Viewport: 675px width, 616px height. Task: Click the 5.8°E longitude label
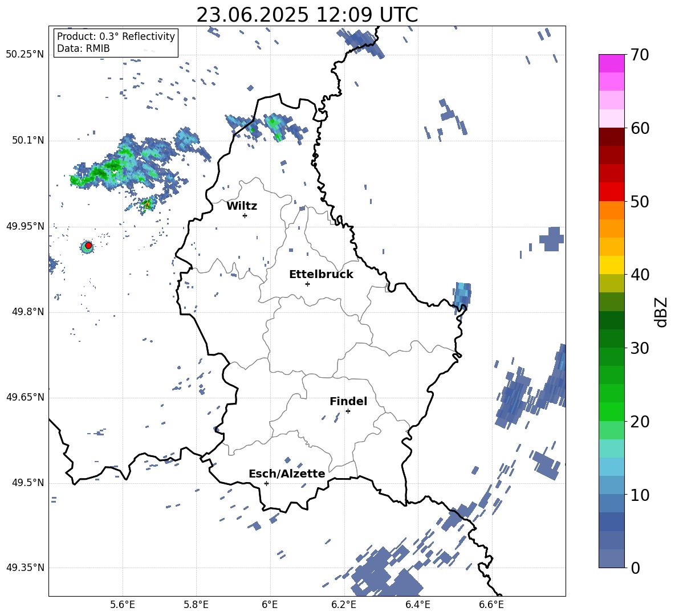click(x=196, y=605)
